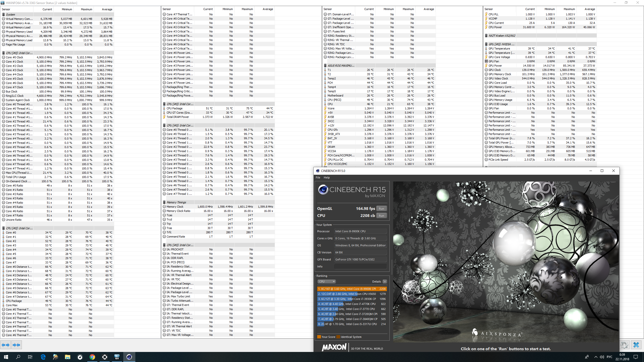Open Google Chrome from the taskbar
The image size is (644, 362).
pos(92,357)
